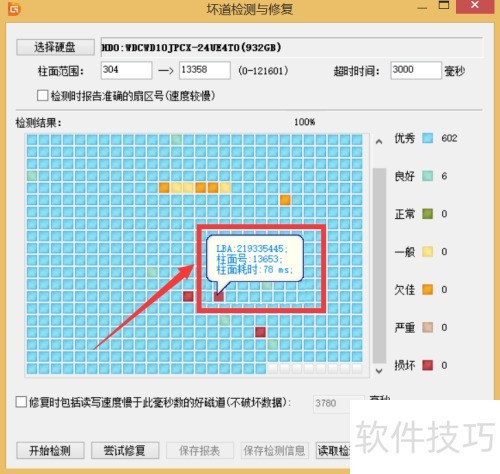
Task: Enable reporting accurate sector numbers checkbox
Action: [42, 96]
